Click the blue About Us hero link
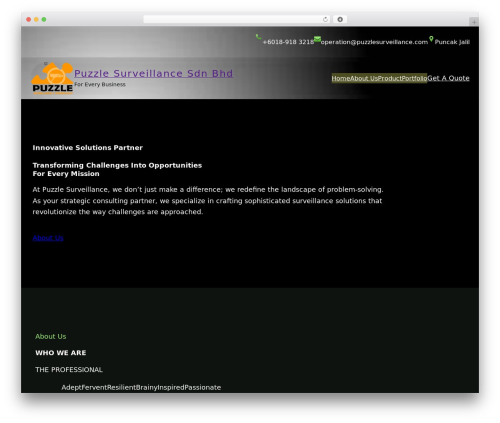500x423 pixels. pos(48,238)
